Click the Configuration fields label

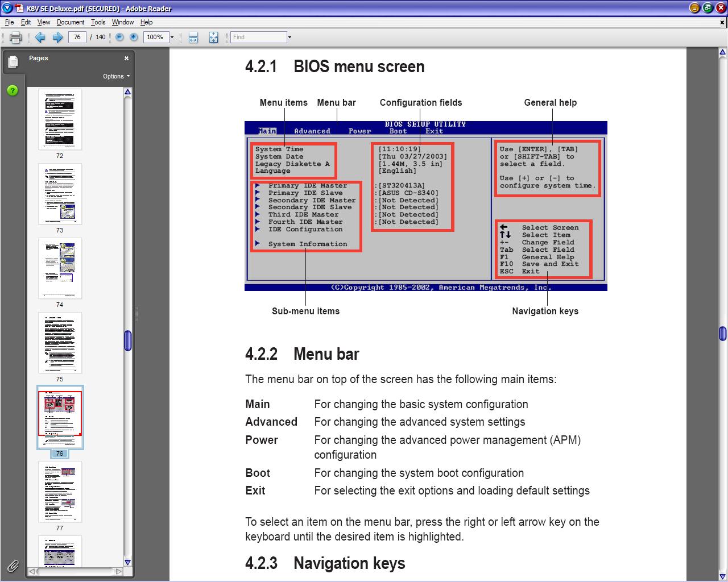coord(421,102)
